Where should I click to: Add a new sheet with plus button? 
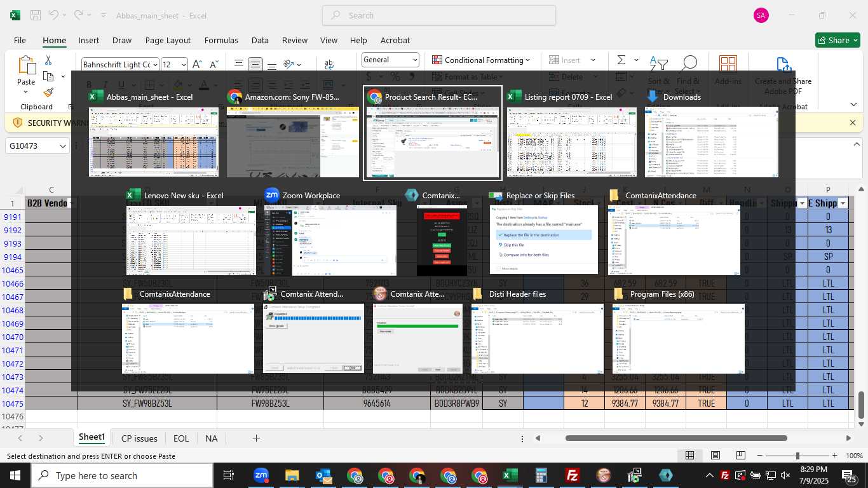point(256,438)
